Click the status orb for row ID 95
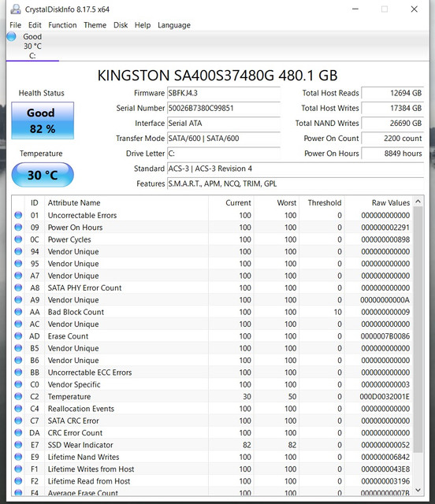 [x=18, y=263]
